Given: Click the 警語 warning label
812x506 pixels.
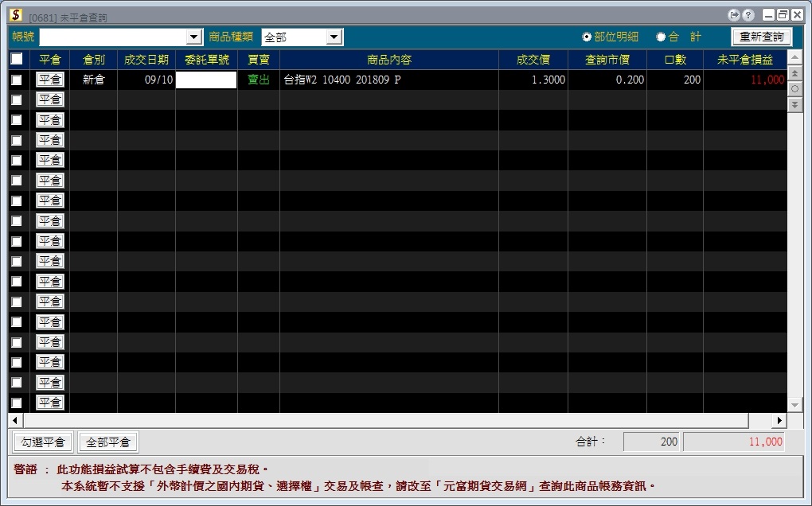Looking at the screenshot, I should pyautogui.click(x=25, y=469).
